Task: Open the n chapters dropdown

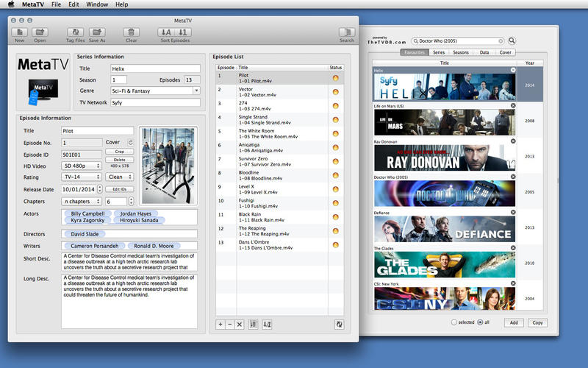Action: point(82,201)
